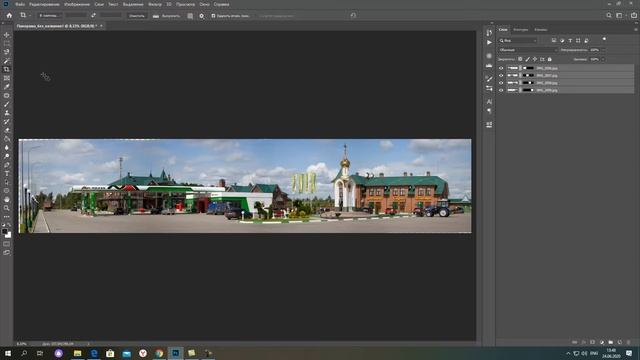The image size is (640, 360).
Task: Toggle lock all padlock icon
Action: [x=549, y=59]
